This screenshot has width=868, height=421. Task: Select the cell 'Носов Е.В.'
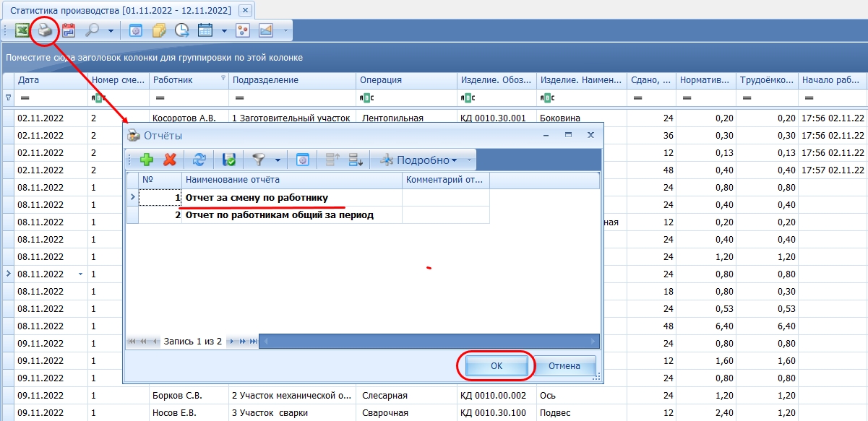pyautogui.click(x=189, y=412)
